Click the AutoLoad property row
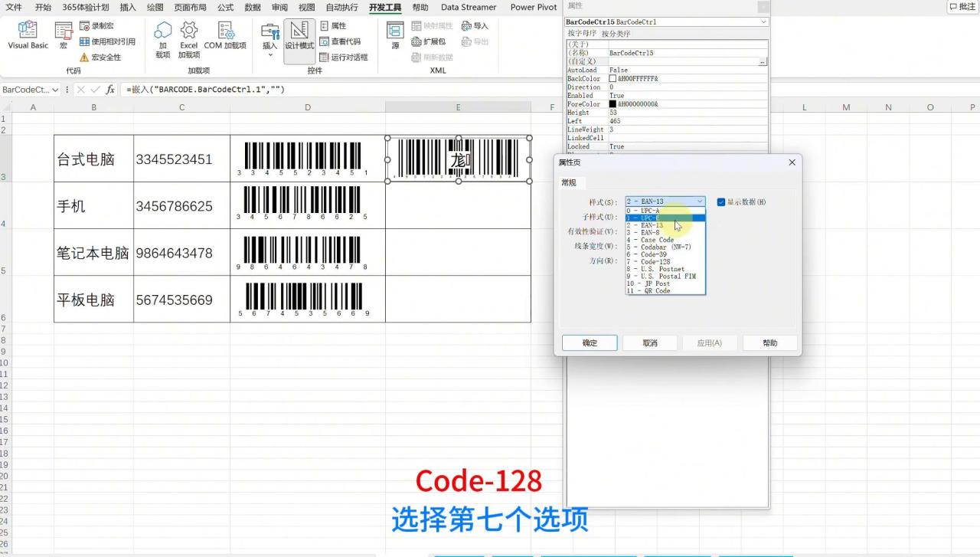The image size is (980, 557). [667, 70]
